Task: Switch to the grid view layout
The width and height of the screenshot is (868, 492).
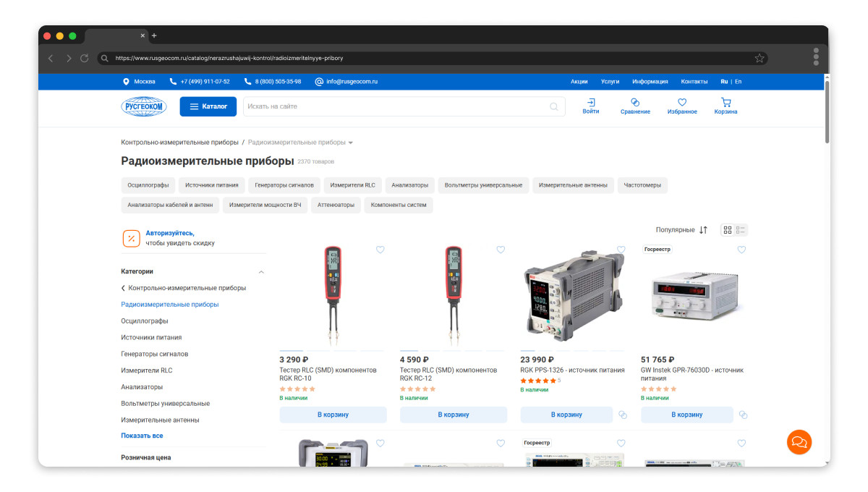Action: [x=728, y=230]
